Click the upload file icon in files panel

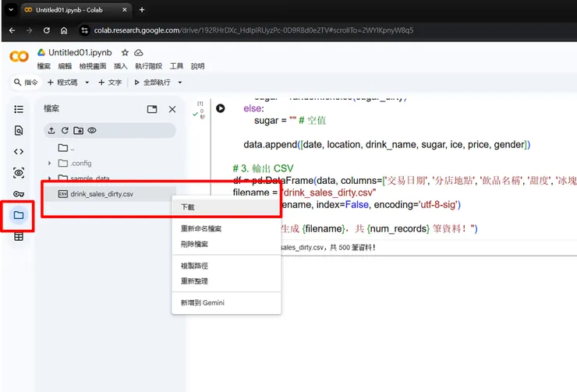coord(51,130)
